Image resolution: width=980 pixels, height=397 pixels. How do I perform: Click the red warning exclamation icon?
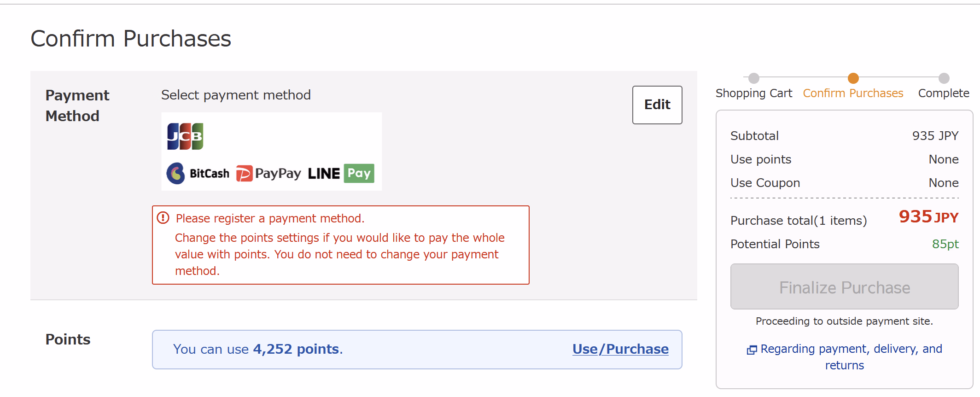(x=163, y=218)
